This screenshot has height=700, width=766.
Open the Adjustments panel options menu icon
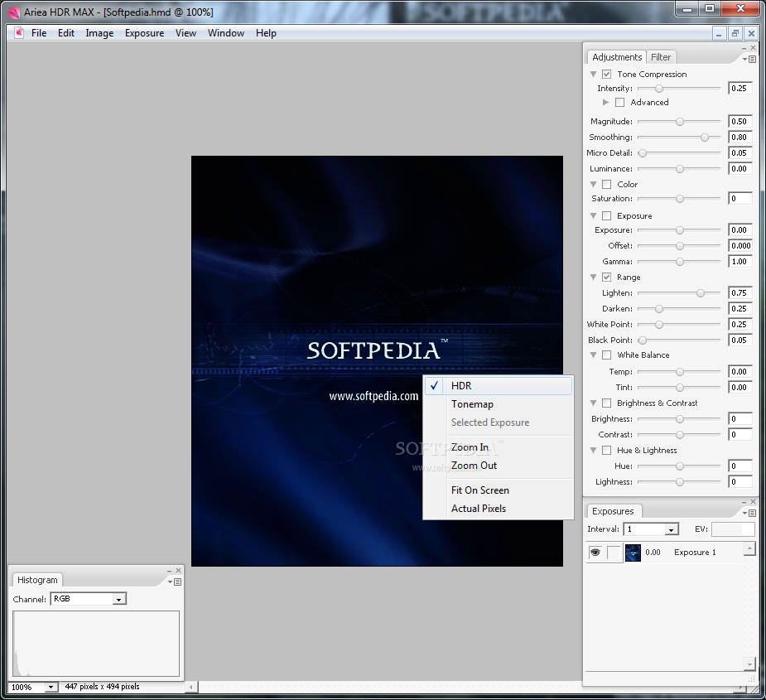click(x=749, y=59)
